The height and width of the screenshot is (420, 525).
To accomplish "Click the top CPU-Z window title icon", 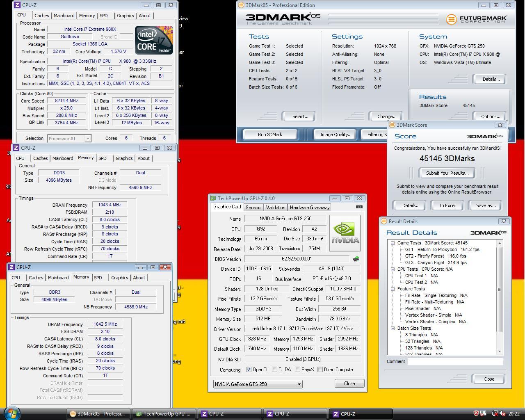I will pos(17,5).
